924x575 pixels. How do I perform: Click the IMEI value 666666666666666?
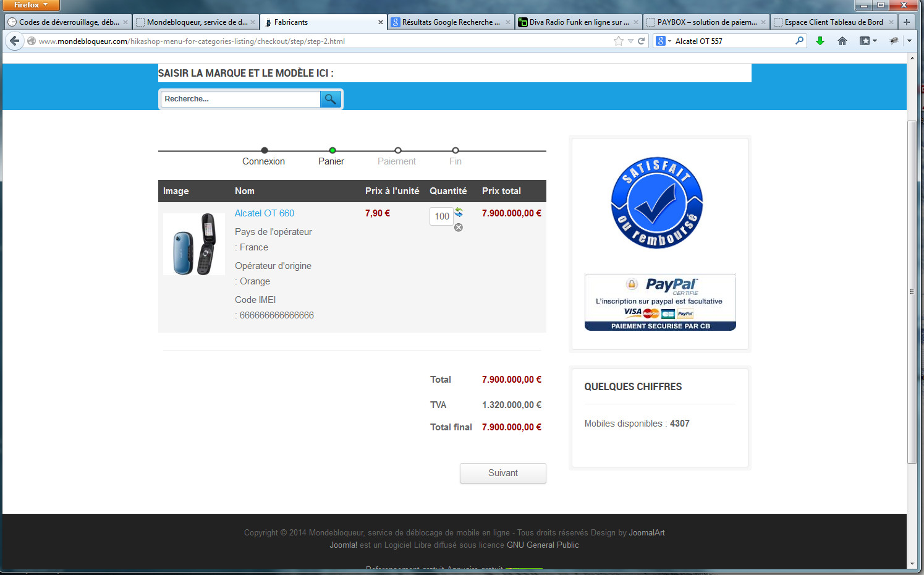tap(277, 315)
